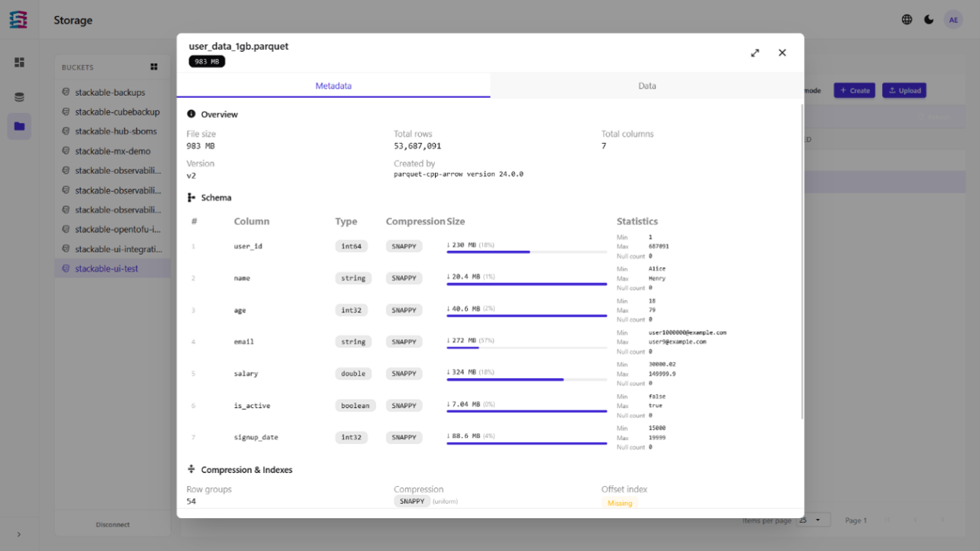Expand the sidebar with the bottom chevron
Image resolution: width=980 pixels, height=551 pixels.
click(x=19, y=534)
